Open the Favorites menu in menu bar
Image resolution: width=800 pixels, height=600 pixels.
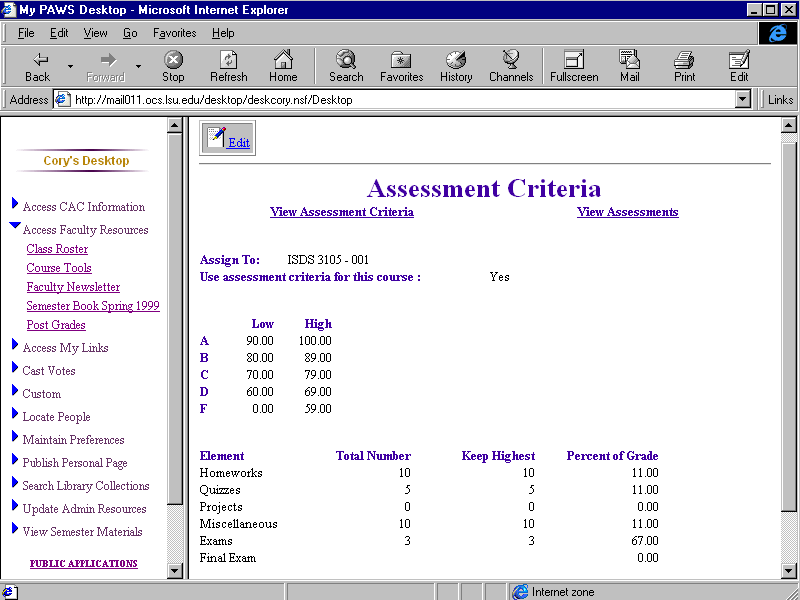174,33
